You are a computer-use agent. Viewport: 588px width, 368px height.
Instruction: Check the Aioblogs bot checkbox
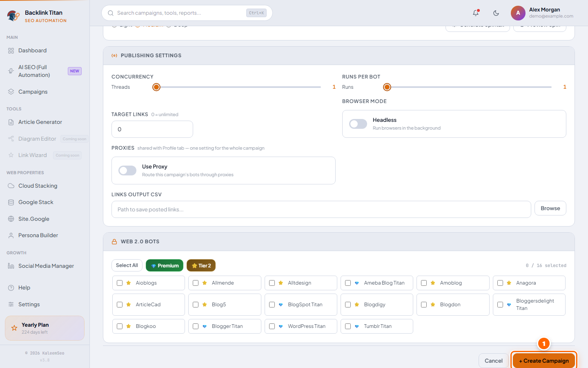[120, 283]
